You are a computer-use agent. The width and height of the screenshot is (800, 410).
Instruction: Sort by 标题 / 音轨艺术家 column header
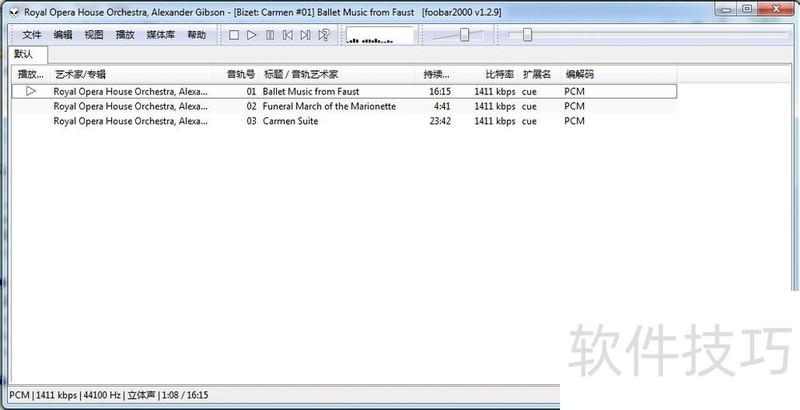point(337,74)
